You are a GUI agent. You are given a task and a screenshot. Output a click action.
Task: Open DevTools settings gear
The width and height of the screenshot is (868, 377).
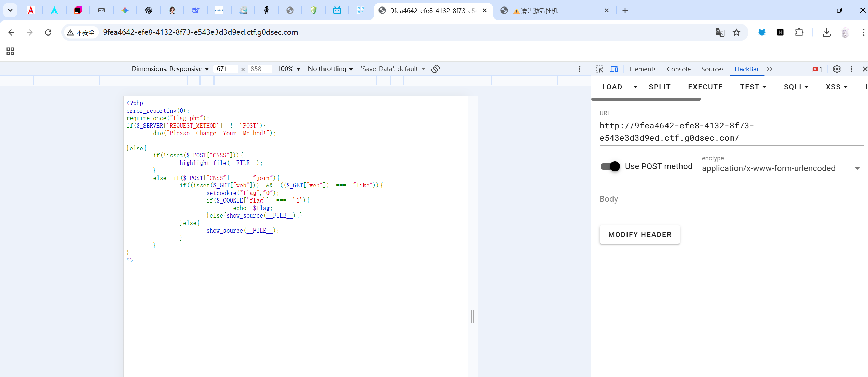point(837,69)
